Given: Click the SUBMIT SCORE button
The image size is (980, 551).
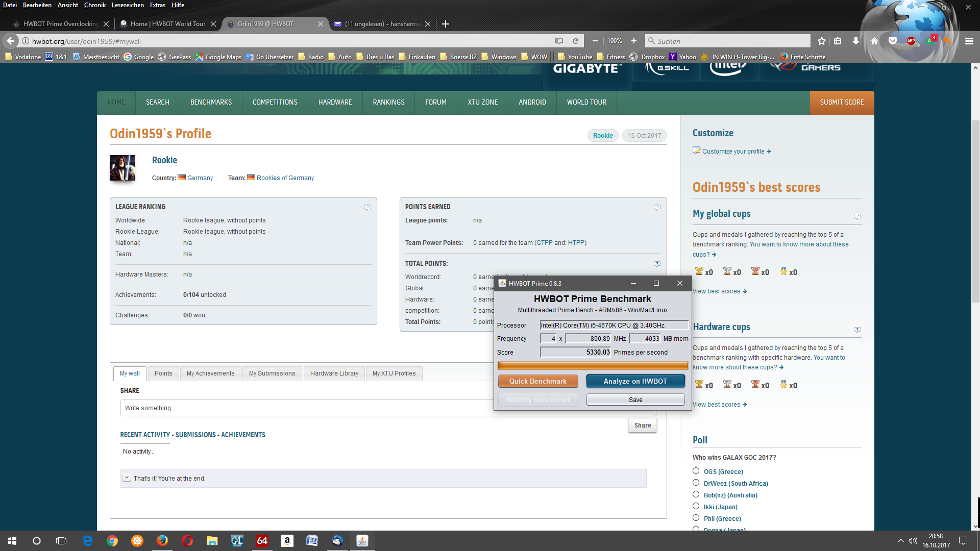Looking at the screenshot, I should click(842, 103).
